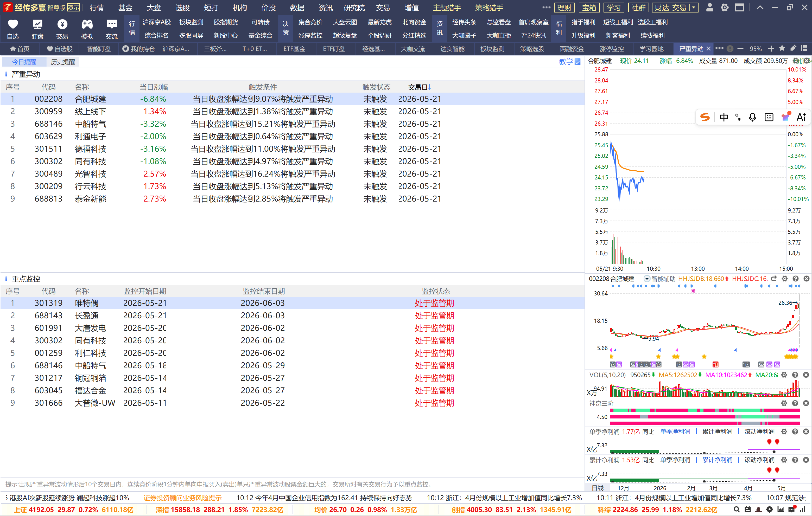
Task: Open 神奇三阶 indicator settings gear
Action: [784, 403]
